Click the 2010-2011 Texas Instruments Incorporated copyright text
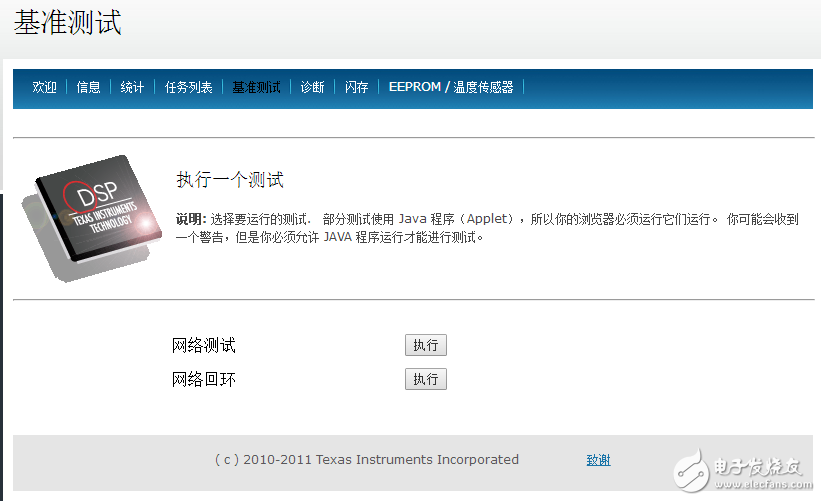Screen dimensions: 821x501 367,460
